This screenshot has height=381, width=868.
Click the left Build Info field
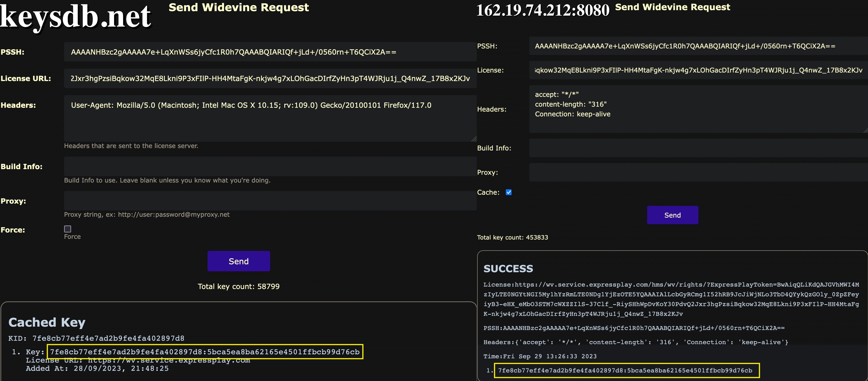270,166
